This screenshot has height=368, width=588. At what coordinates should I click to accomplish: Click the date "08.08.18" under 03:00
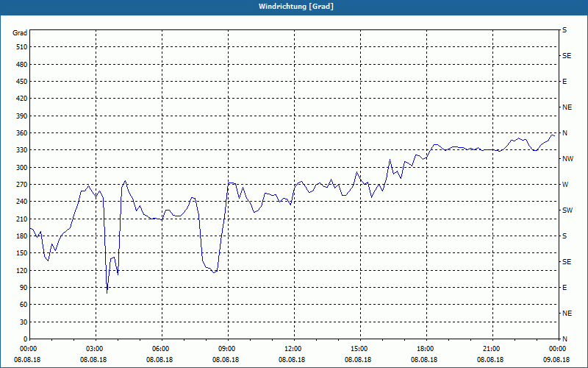pyautogui.click(x=94, y=360)
